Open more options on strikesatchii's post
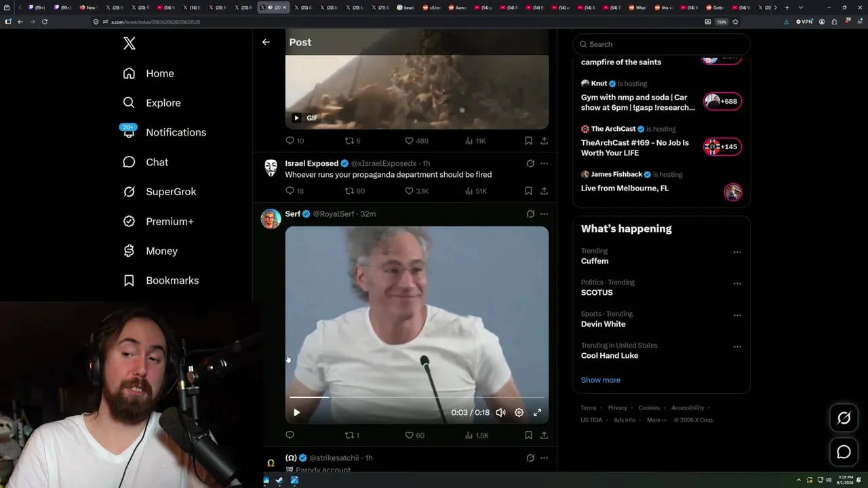 (544, 458)
